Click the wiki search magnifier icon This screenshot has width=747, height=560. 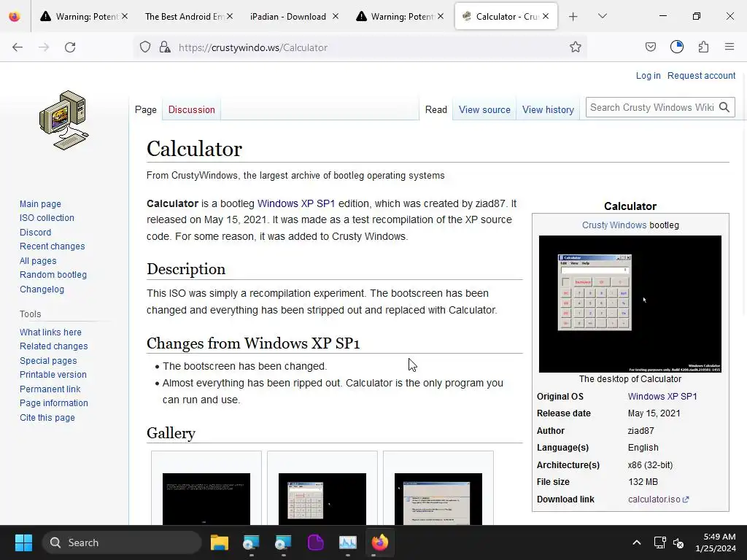pyautogui.click(x=724, y=108)
